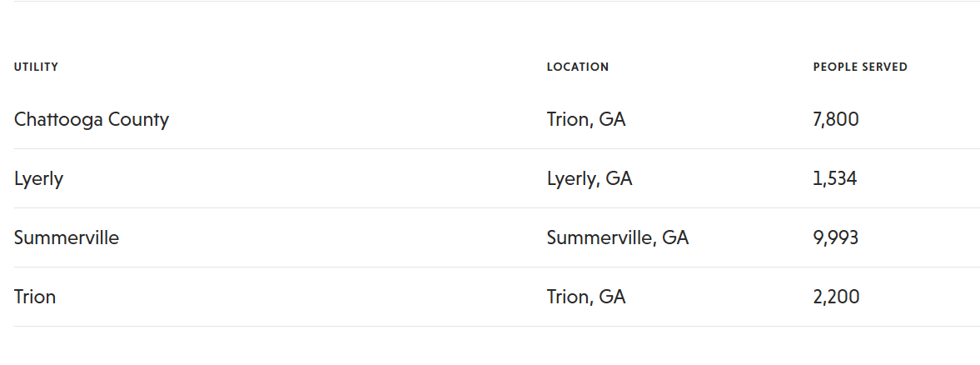
Task: Select the 2,200 people served value
Action: (836, 297)
